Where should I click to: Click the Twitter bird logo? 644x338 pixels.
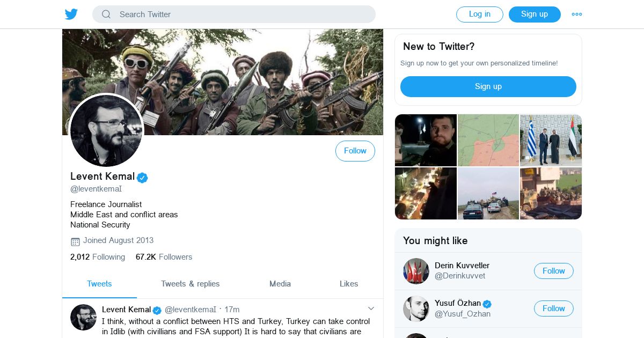pyautogui.click(x=71, y=14)
